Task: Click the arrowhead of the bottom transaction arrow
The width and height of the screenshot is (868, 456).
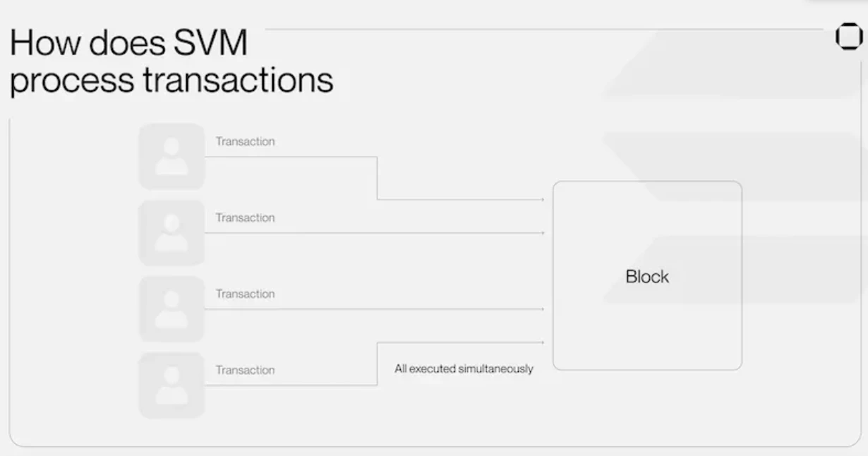Action: pyautogui.click(x=542, y=343)
